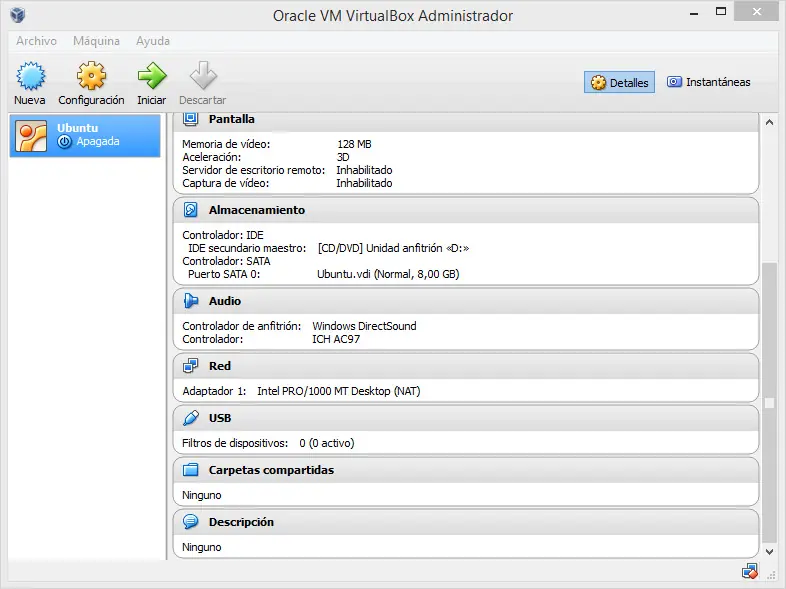Click the window resize grip corner
786x589 pixels.
(x=771, y=575)
